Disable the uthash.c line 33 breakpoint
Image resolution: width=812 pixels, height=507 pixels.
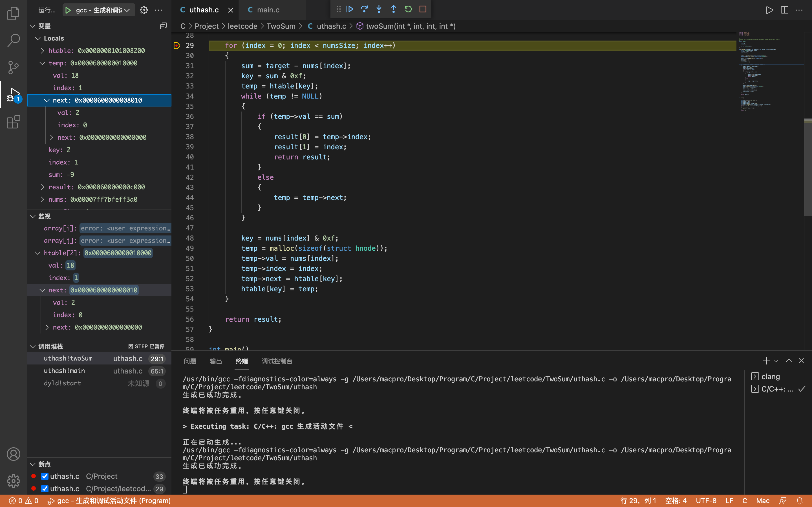click(x=45, y=476)
